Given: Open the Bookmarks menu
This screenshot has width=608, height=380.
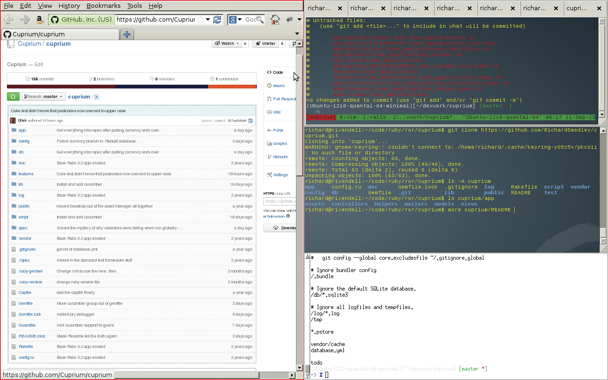Looking at the screenshot, I should [103, 5].
